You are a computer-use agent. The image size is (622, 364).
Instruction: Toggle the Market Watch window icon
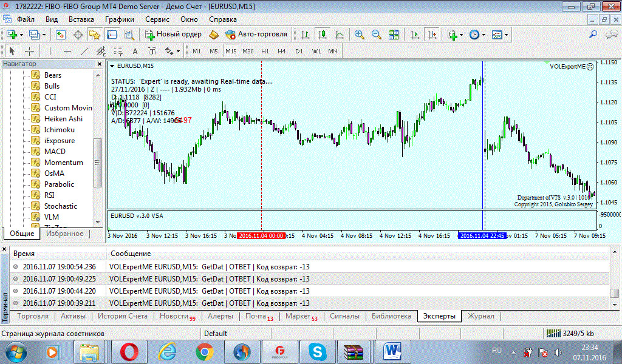pyautogui.click(x=60, y=35)
